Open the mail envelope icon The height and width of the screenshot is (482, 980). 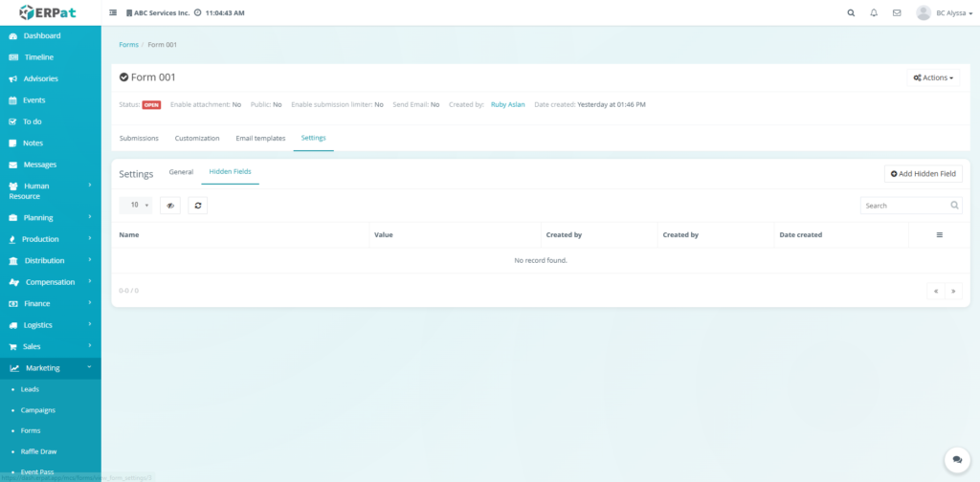click(x=897, y=13)
